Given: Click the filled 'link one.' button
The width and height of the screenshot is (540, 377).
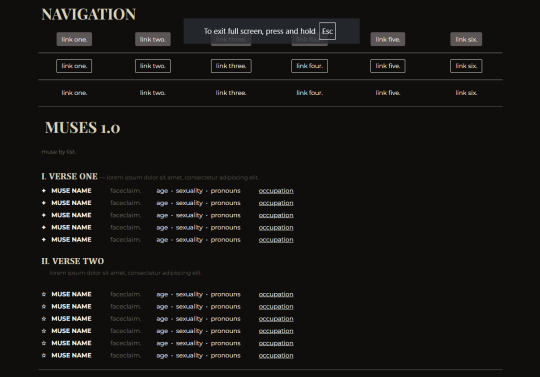Looking at the screenshot, I should [x=74, y=39].
